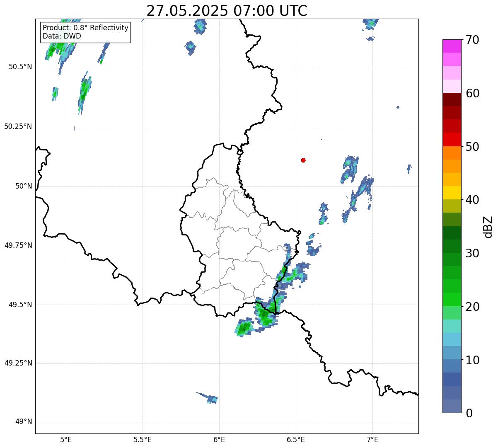Click the 'Product: 0.8° Reflectivity' label
Screen dimensions: 498x448
[x=86, y=28]
